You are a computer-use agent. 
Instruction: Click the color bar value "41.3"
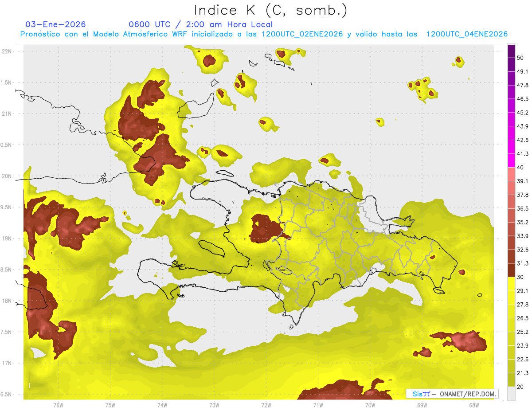(x=523, y=154)
